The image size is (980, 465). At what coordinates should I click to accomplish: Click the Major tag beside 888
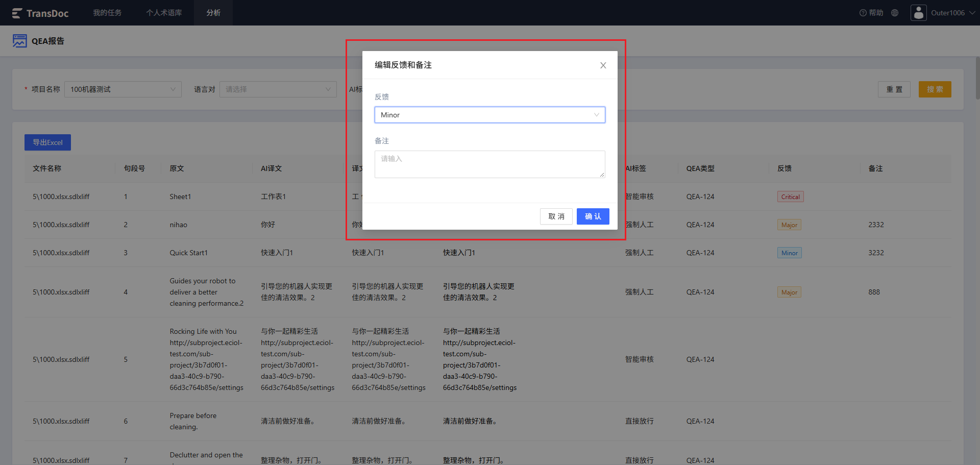point(789,292)
